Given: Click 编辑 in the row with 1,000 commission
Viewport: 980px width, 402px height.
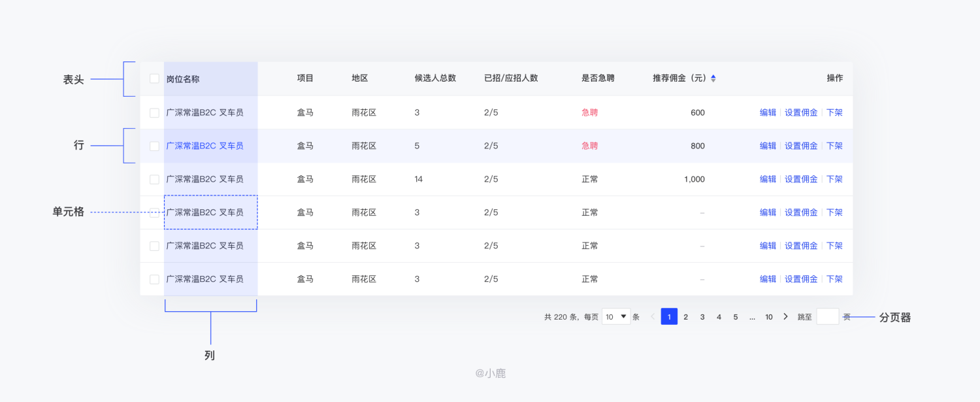Looking at the screenshot, I should pyautogui.click(x=768, y=179).
